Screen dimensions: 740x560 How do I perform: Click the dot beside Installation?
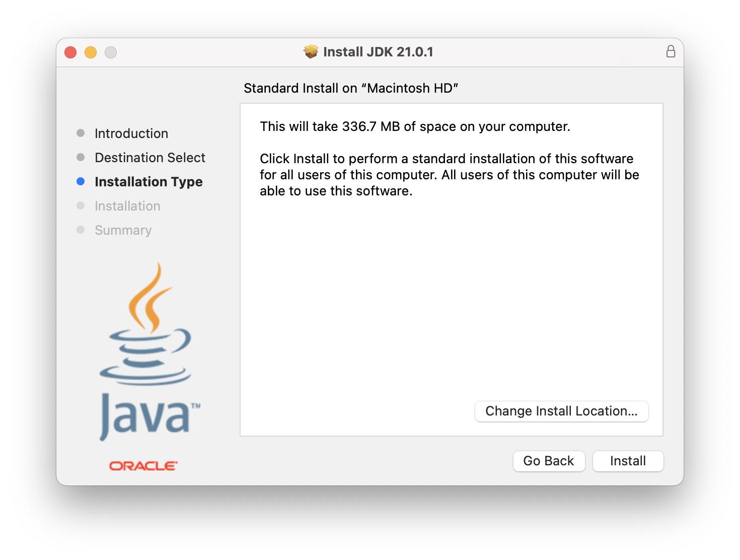(81, 205)
